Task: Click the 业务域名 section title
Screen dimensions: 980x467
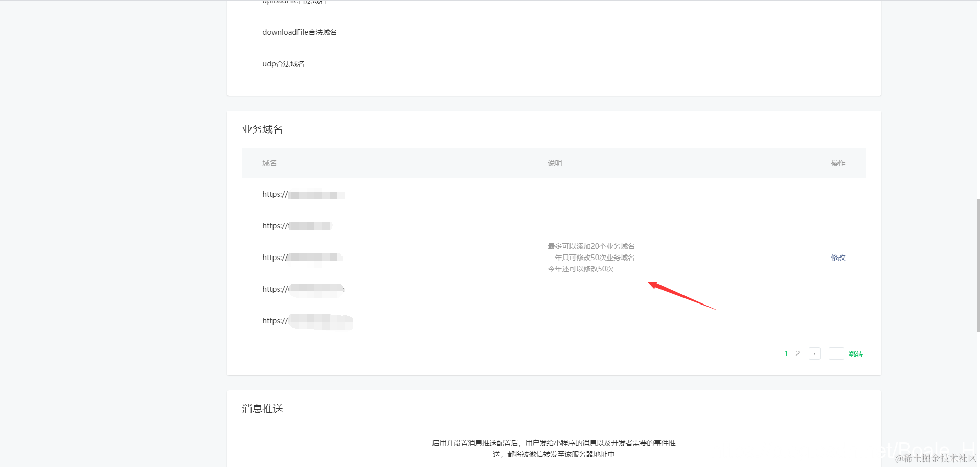Action: click(262, 129)
